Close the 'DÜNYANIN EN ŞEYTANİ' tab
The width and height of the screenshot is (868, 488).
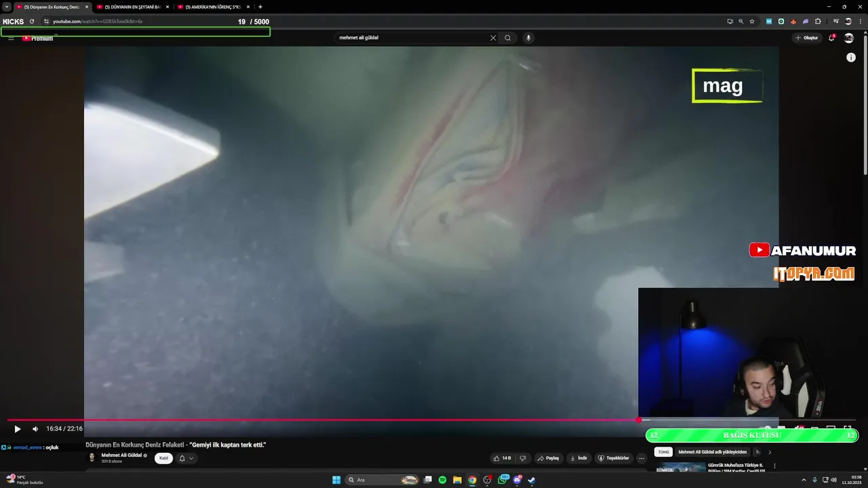(167, 7)
